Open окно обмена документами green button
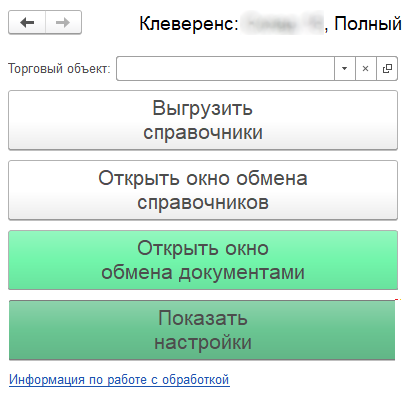Image resolution: width=403 pixels, height=409 pixels. click(203, 260)
